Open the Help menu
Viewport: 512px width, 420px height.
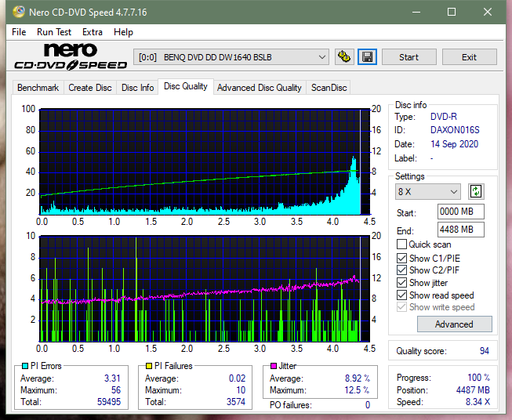click(x=123, y=32)
